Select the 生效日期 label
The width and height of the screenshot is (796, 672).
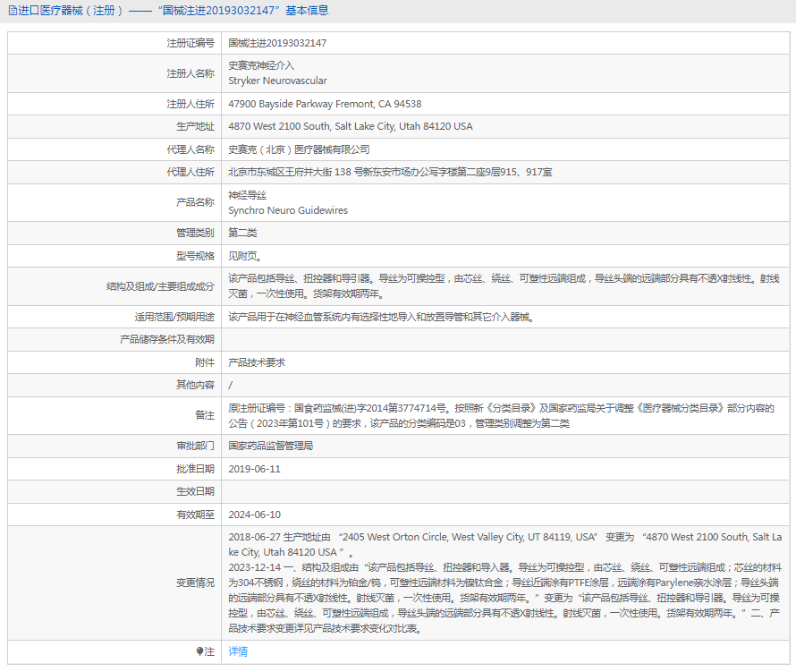click(196, 491)
